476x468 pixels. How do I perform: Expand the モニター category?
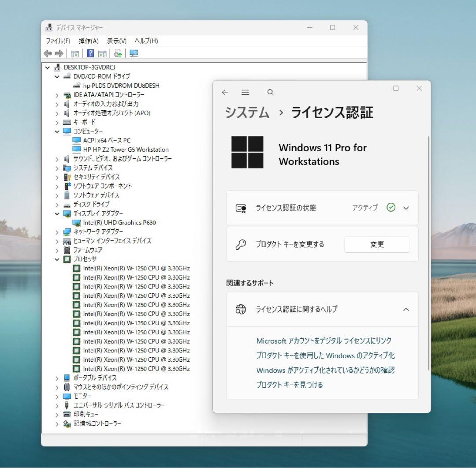(x=57, y=397)
